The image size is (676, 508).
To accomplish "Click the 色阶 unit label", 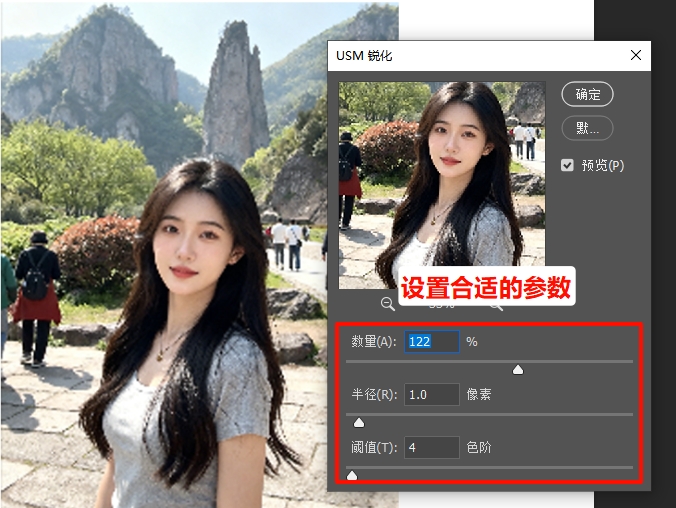I will (x=479, y=447).
